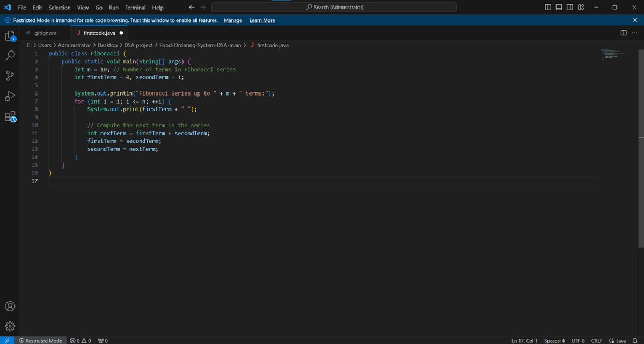Change indentation via Spaces: 4
This screenshot has height=344, width=644.
coord(554,341)
